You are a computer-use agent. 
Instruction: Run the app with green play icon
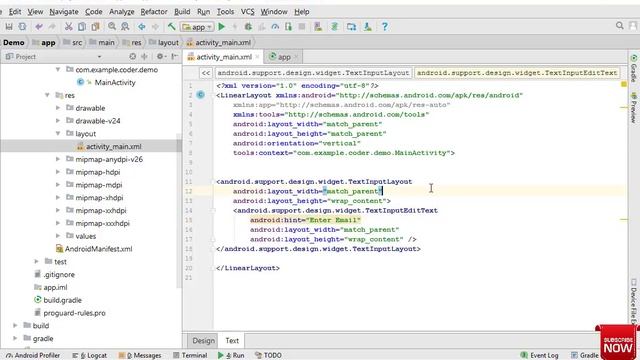click(222, 27)
